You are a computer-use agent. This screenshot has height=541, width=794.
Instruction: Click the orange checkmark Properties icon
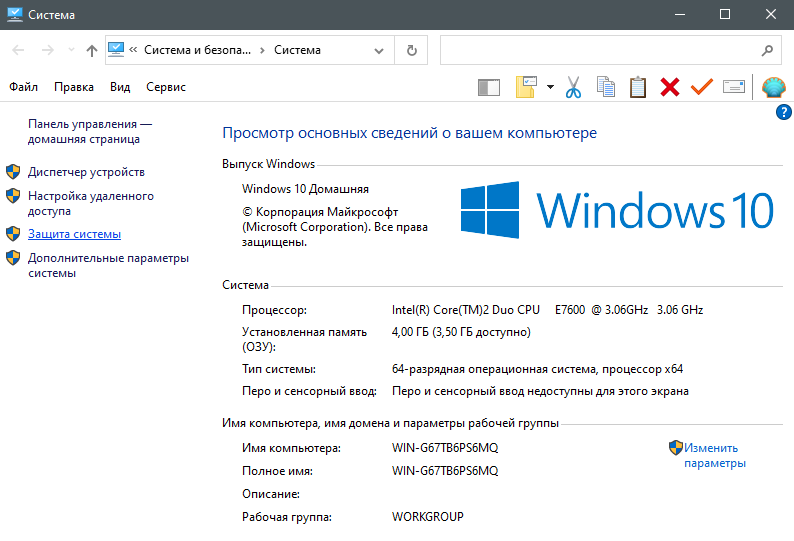pos(701,88)
